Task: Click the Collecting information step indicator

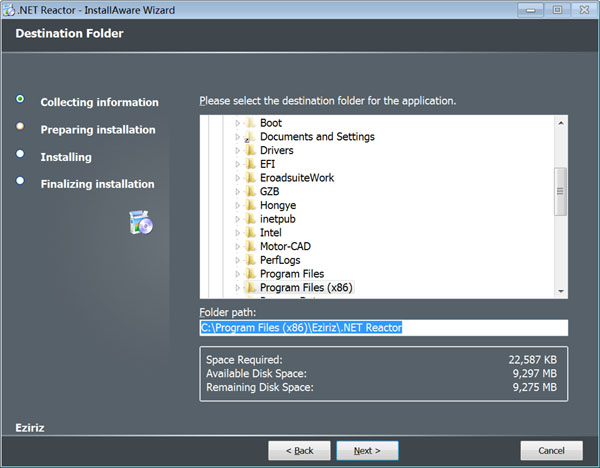Action: 20,99
